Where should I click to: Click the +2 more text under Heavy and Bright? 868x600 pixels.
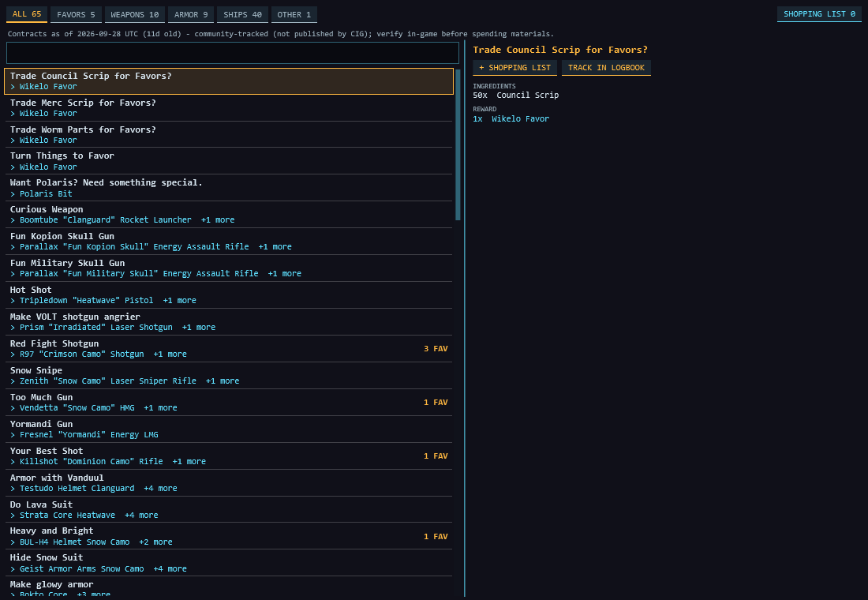pos(155,542)
